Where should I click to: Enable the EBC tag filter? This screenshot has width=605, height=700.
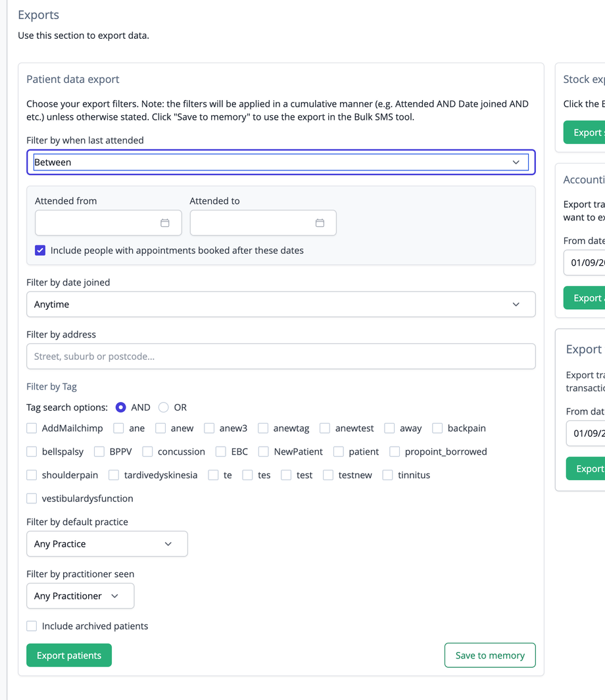(221, 451)
